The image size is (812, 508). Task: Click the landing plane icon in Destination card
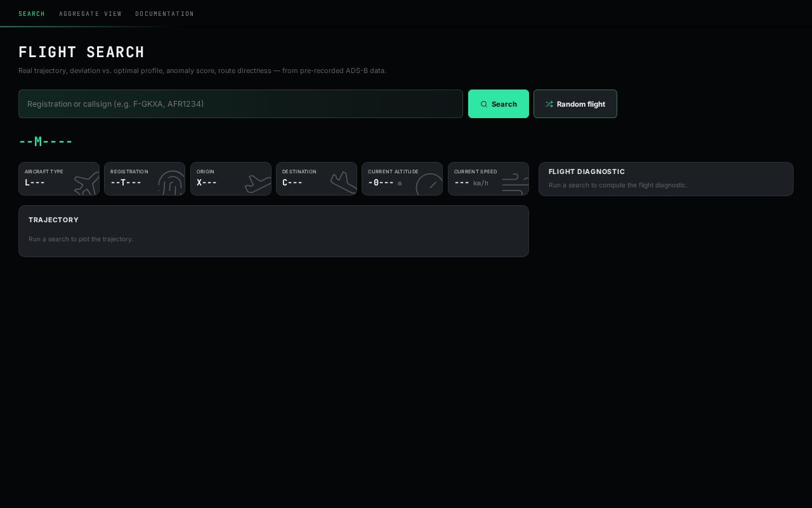(343, 183)
